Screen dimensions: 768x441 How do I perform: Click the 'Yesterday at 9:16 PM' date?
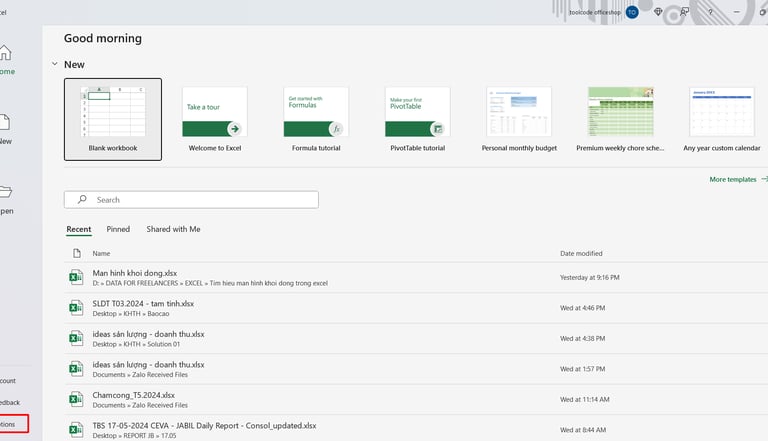tap(590, 277)
